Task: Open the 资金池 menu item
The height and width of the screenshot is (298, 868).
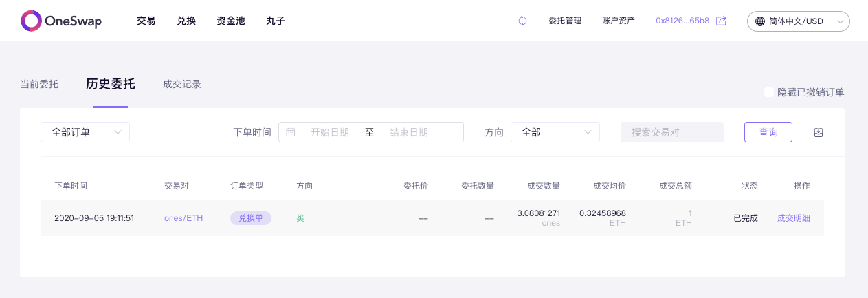Action: pyautogui.click(x=232, y=21)
